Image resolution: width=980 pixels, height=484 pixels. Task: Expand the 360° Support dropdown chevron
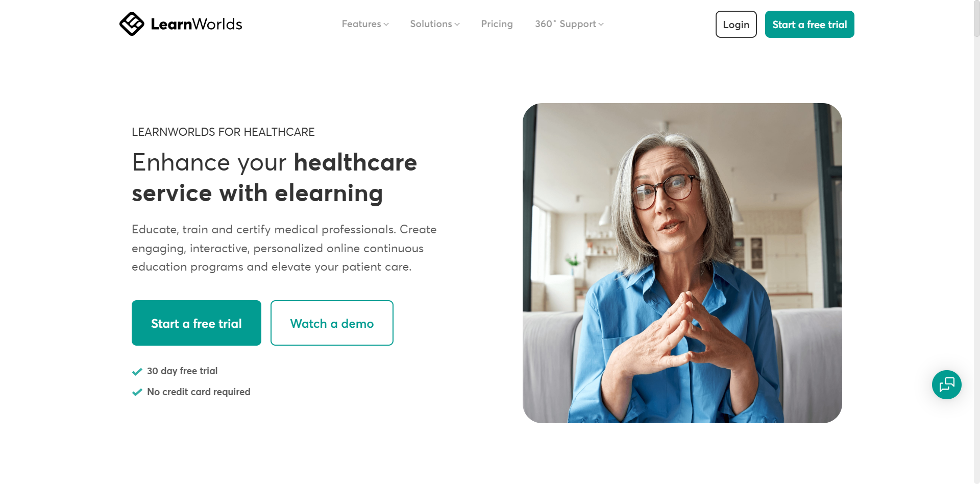coord(601,25)
